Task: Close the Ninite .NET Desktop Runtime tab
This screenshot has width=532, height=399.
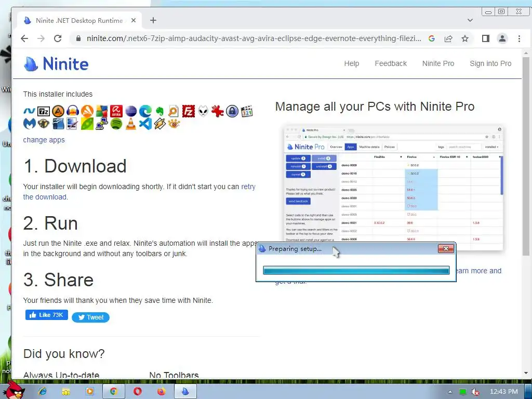Action: pyautogui.click(x=134, y=20)
